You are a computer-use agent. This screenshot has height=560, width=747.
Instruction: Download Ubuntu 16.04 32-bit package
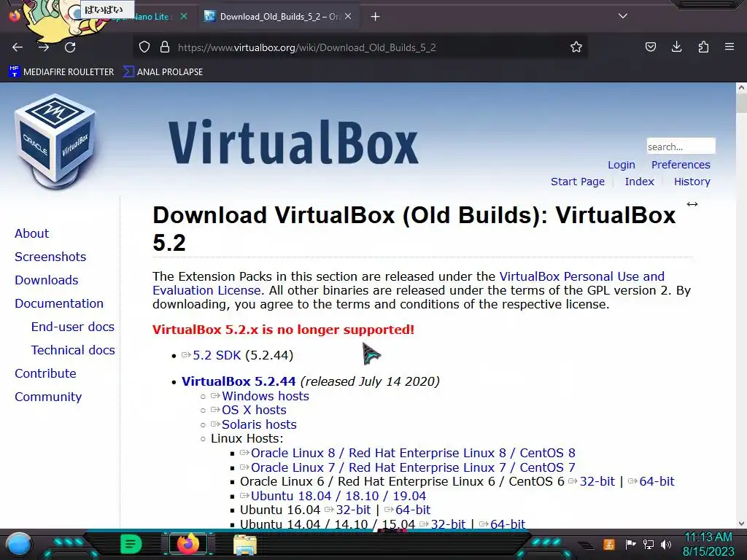[x=353, y=510]
